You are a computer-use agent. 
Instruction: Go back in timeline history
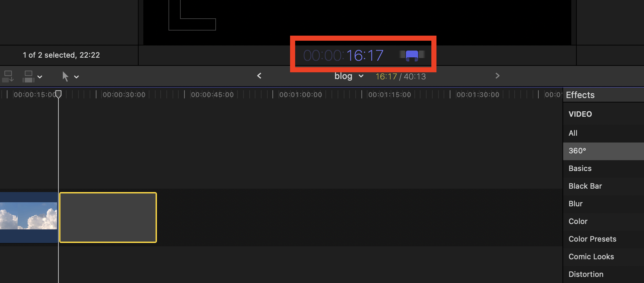[259, 76]
